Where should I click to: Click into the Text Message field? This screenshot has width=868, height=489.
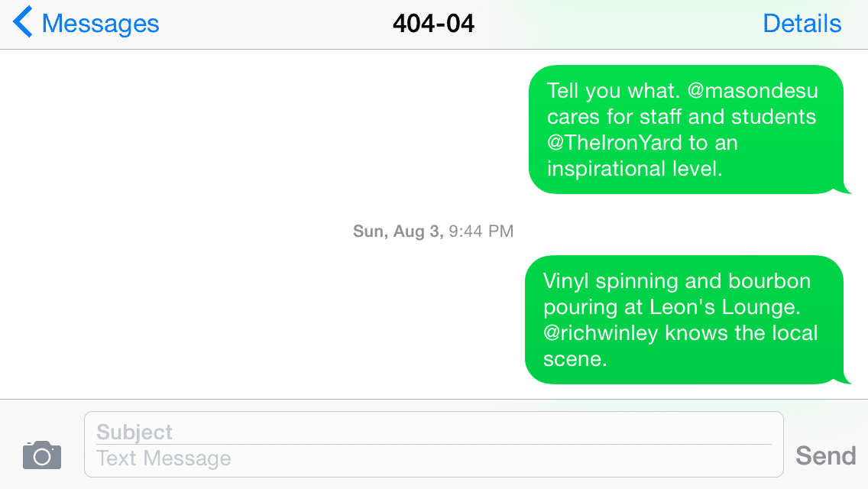(x=433, y=458)
